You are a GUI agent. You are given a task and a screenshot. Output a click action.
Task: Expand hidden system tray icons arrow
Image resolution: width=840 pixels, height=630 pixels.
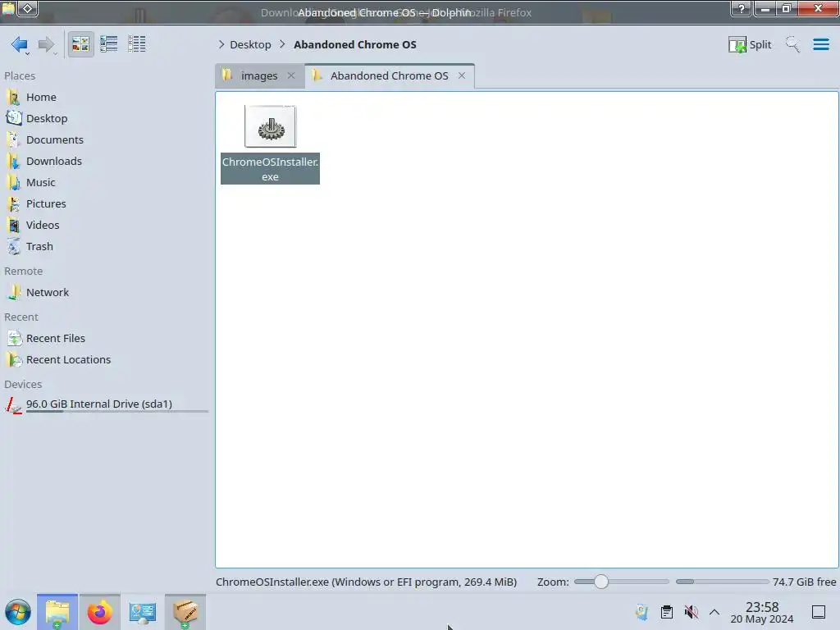click(714, 612)
